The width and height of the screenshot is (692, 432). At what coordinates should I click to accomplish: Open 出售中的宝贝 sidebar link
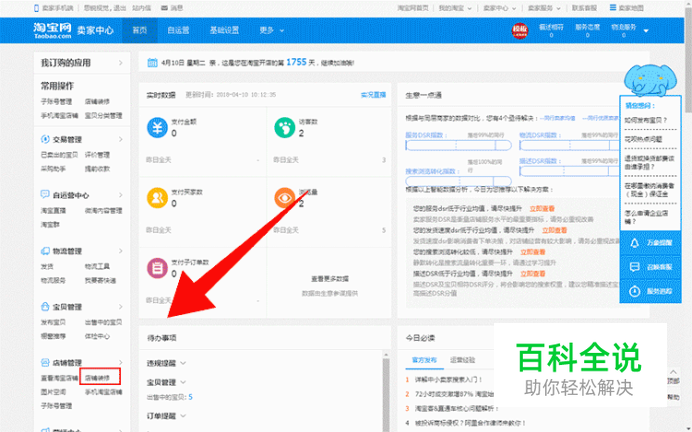pyautogui.click(x=103, y=322)
